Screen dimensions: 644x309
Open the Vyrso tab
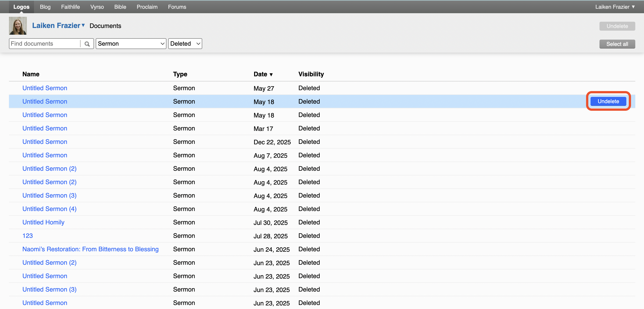(x=97, y=7)
